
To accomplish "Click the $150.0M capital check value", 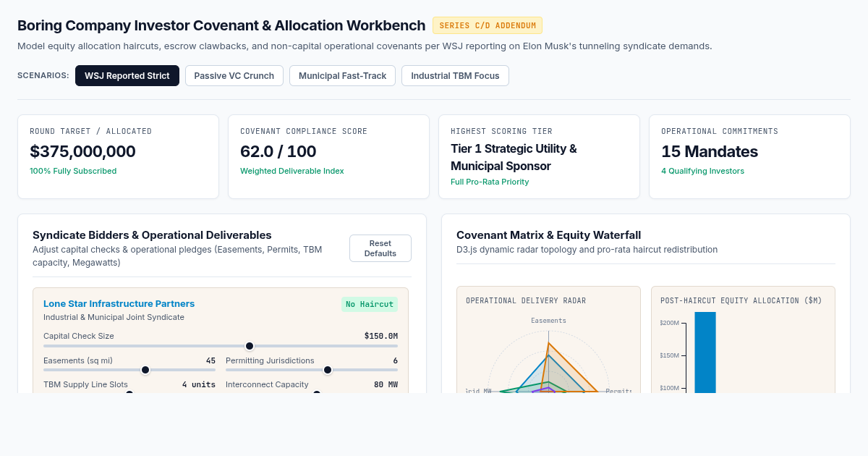I will pos(381,336).
